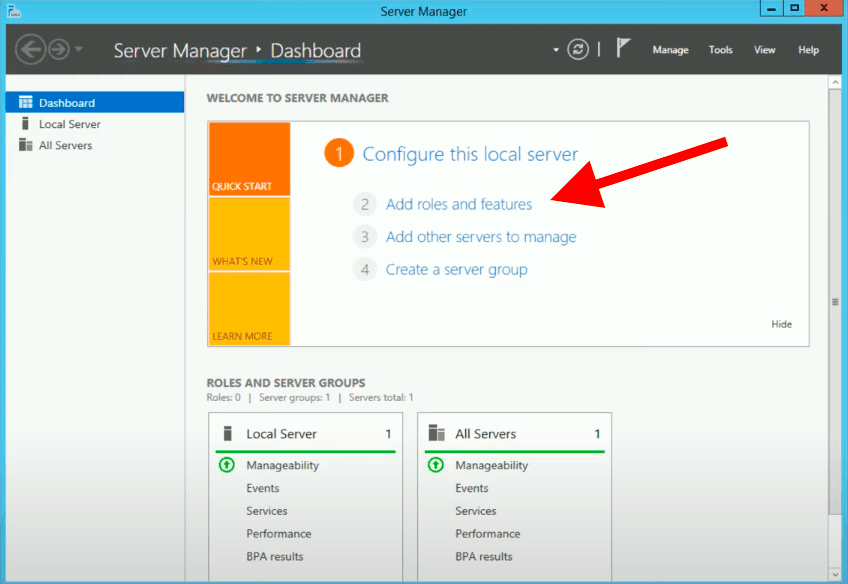The image size is (848, 584).
Task: Hide the welcome tile
Action: [781, 324]
